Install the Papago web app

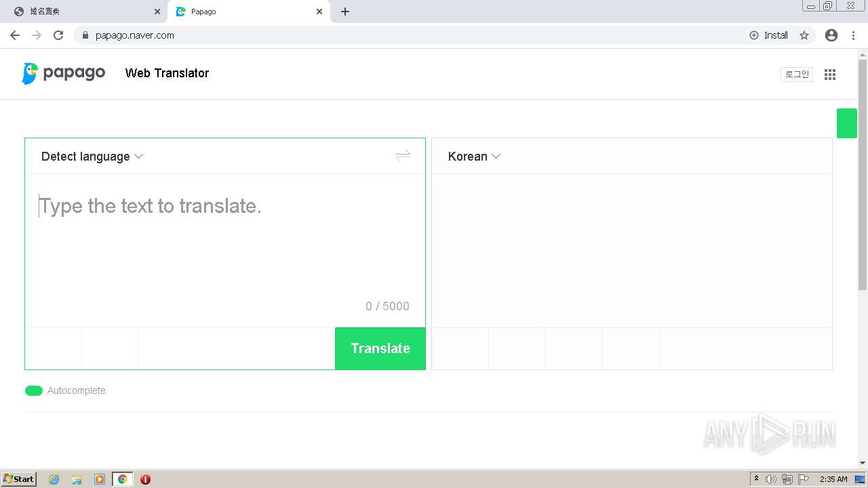(x=769, y=35)
